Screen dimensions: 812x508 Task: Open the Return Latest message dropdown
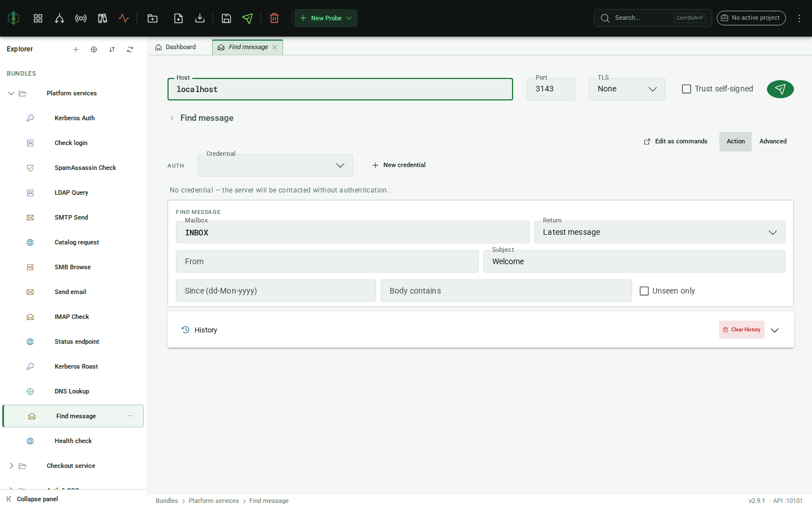point(660,232)
